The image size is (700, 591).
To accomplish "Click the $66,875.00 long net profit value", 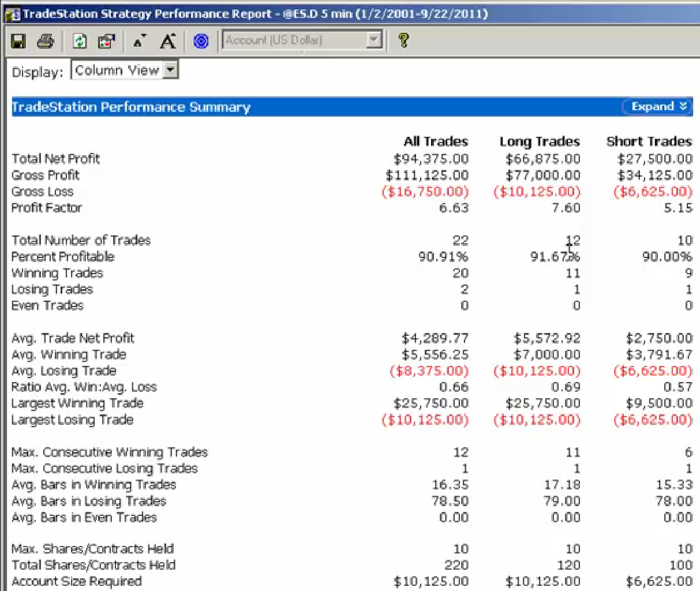I will (543, 159).
